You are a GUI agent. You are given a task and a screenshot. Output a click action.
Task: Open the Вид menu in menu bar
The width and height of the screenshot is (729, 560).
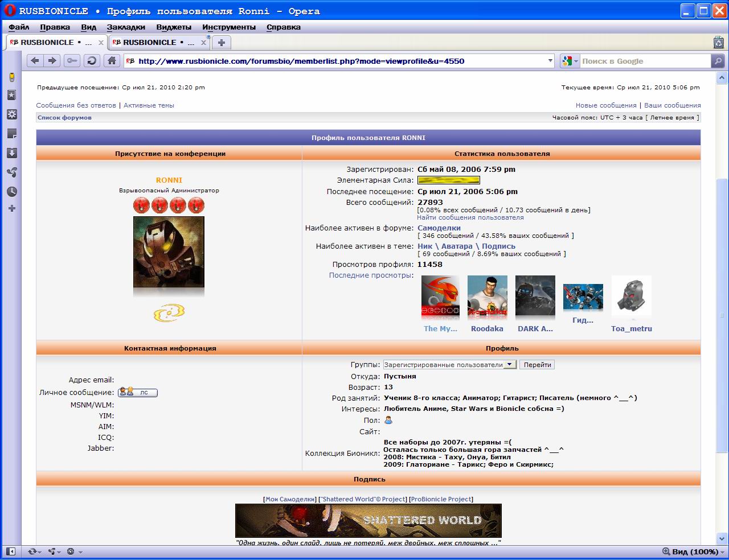click(x=88, y=27)
